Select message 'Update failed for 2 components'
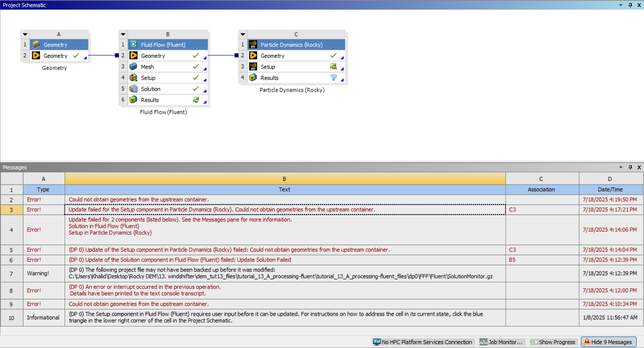Image resolution: width=644 pixels, height=348 pixels. pos(285,229)
